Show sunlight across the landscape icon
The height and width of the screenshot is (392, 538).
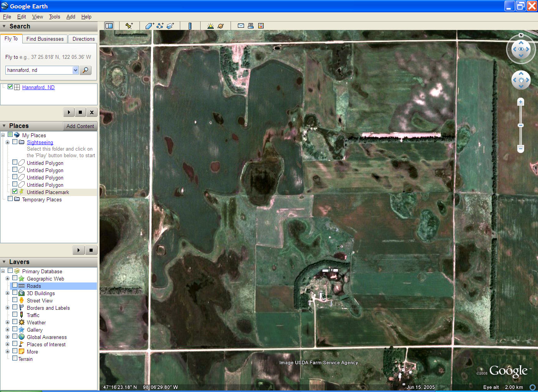[210, 26]
